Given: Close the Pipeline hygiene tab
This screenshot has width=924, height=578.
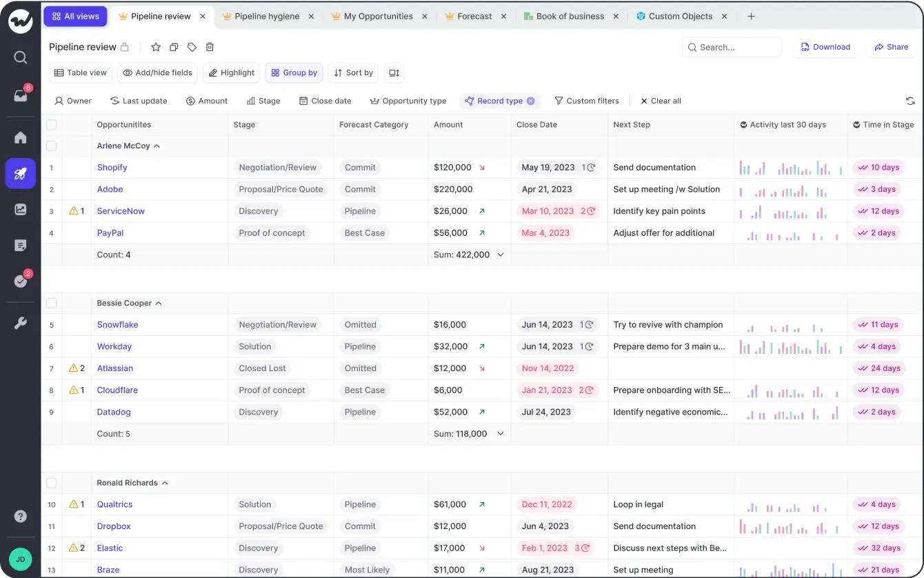Looking at the screenshot, I should (312, 17).
